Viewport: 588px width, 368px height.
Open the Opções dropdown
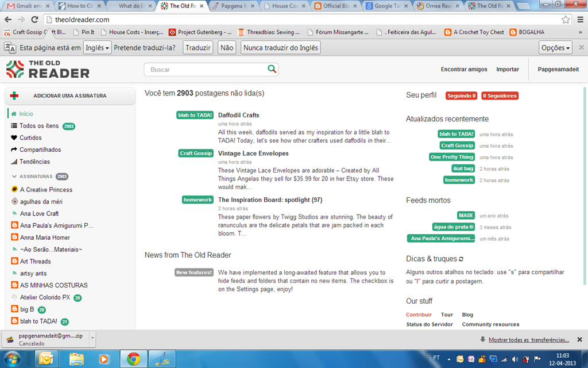tap(555, 48)
